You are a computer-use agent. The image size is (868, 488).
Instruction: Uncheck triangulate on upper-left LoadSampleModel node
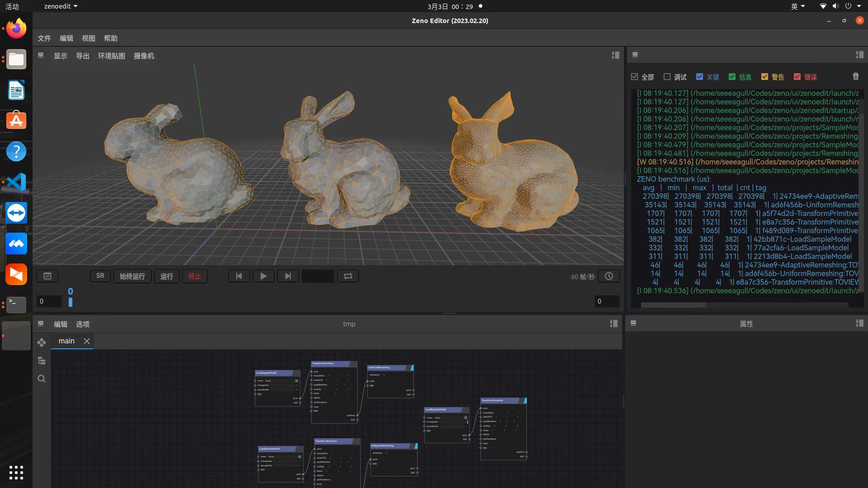pyautogui.click(x=297, y=385)
